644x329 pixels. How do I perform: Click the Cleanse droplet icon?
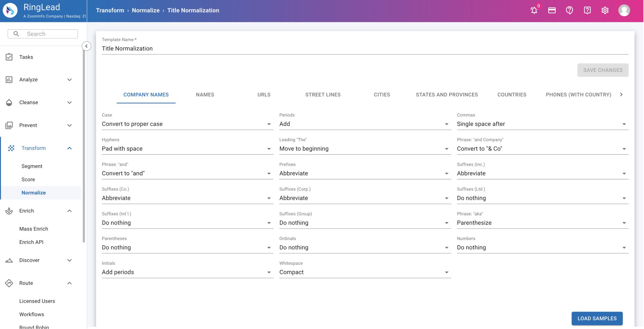point(9,102)
